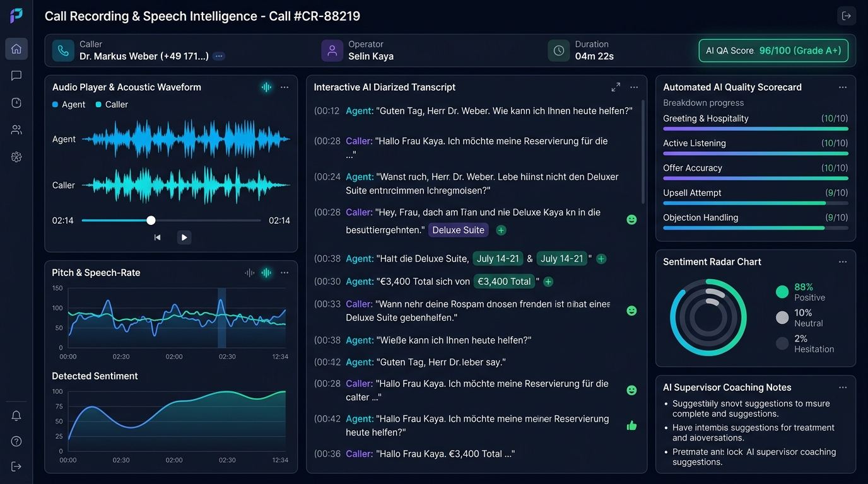This screenshot has width=868, height=484.
Task: Click thumbs-up on the 00:42 Agent line
Action: tap(631, 425)
